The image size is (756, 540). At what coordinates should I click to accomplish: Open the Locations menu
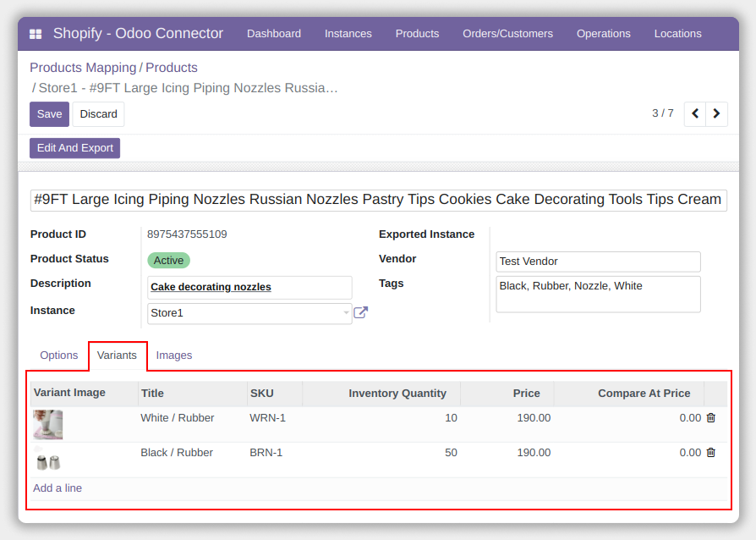(x=678, y=34)
